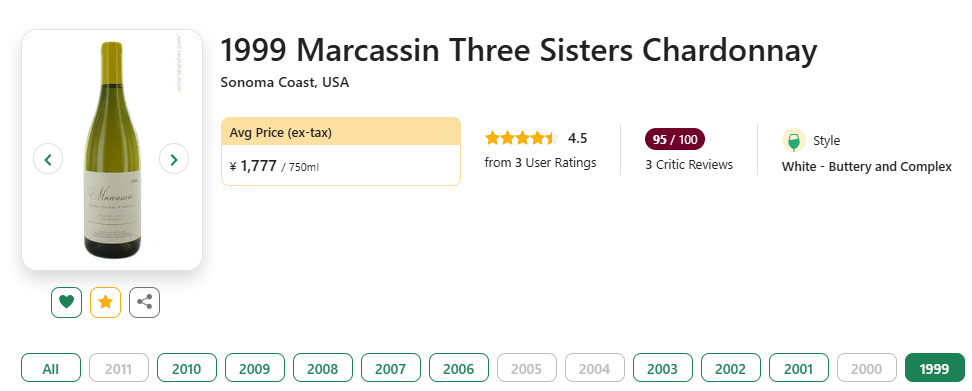Open the 2006 vintage
Image resolution: width=972 pixels, height=391 pixels.
pos(459,367)
